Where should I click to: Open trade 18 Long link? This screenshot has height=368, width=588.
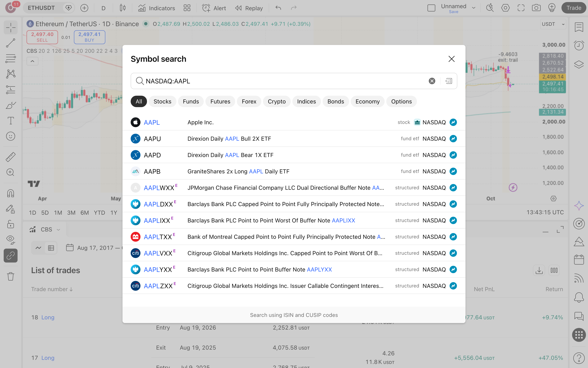click(x=48, y=317)
